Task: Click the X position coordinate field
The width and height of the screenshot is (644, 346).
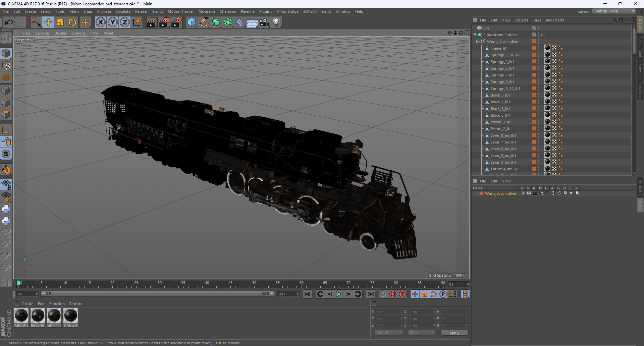Action: tap(388, 312)
